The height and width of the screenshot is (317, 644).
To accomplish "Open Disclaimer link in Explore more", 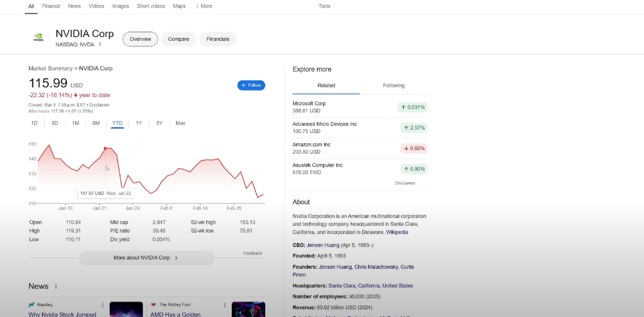I will pos(405,183).
